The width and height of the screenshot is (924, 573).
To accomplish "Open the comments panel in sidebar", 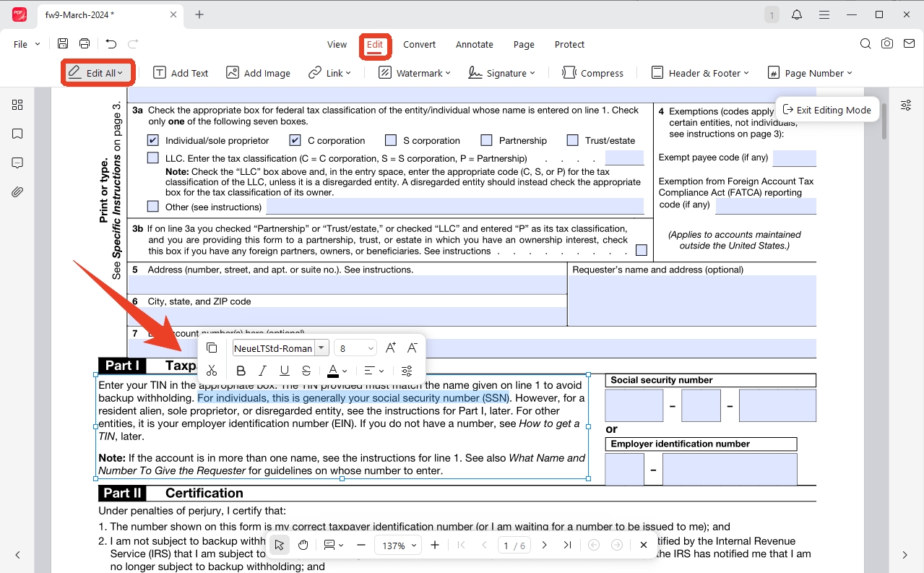I will point(17,163).
